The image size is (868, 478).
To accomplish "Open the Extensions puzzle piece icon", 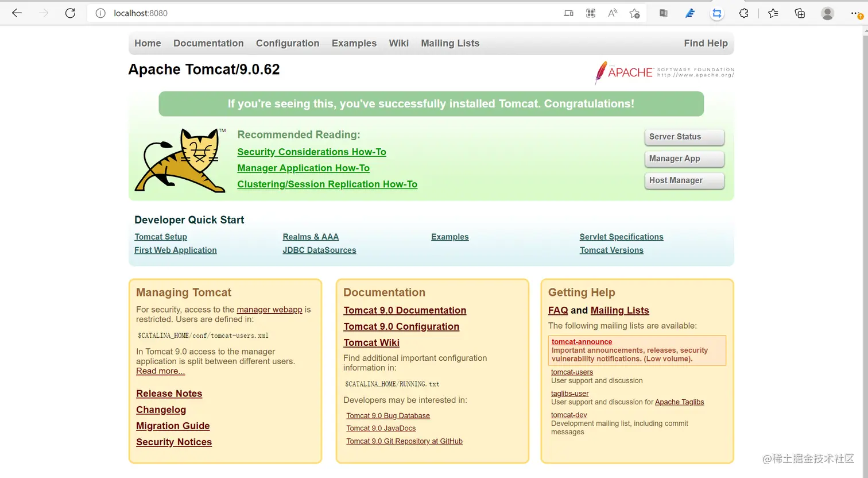I will coord(744,13).
